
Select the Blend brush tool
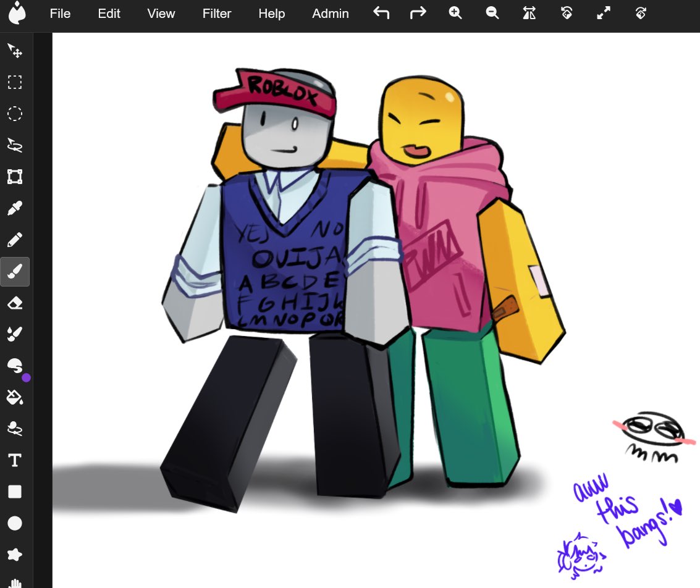pyautogui.click(x=15, y=335)
